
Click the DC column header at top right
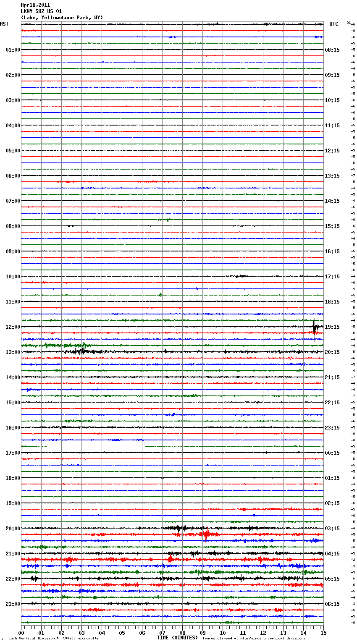349,23
